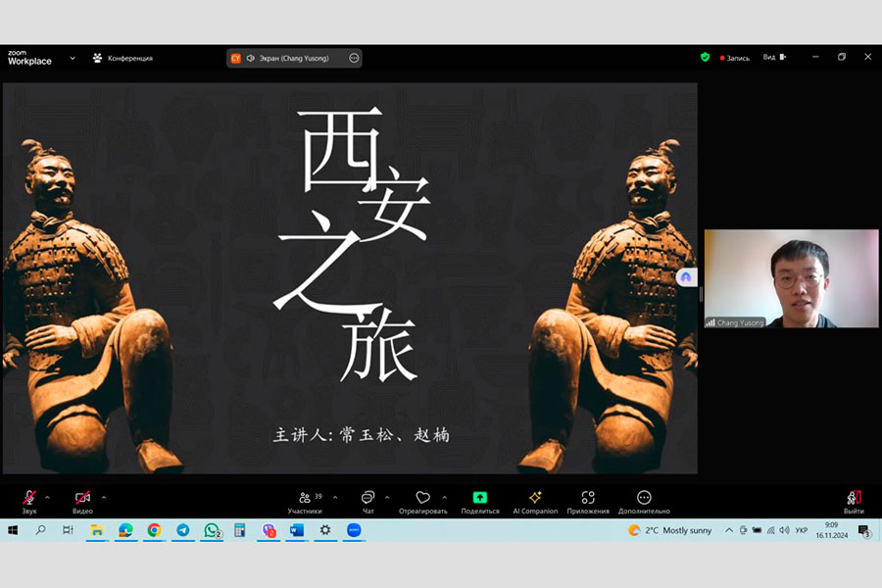Screen dimensions: 882x588
Task: Click the Chang Yusong name label on video
Action: [x=735, y=322]
